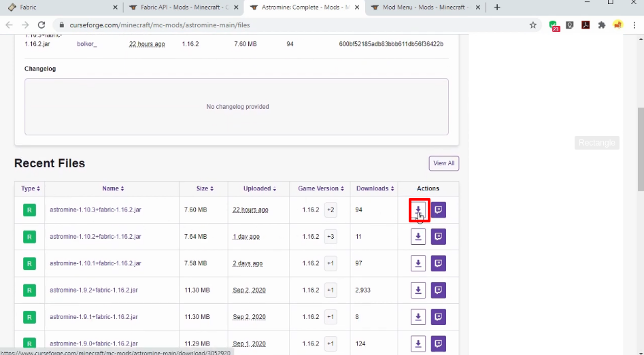Open astromine-1.9.1+fabric-1.16.2.jar file link
This screenshot has width=644, height=355.
pyautogui.click(x=94, y=316)
